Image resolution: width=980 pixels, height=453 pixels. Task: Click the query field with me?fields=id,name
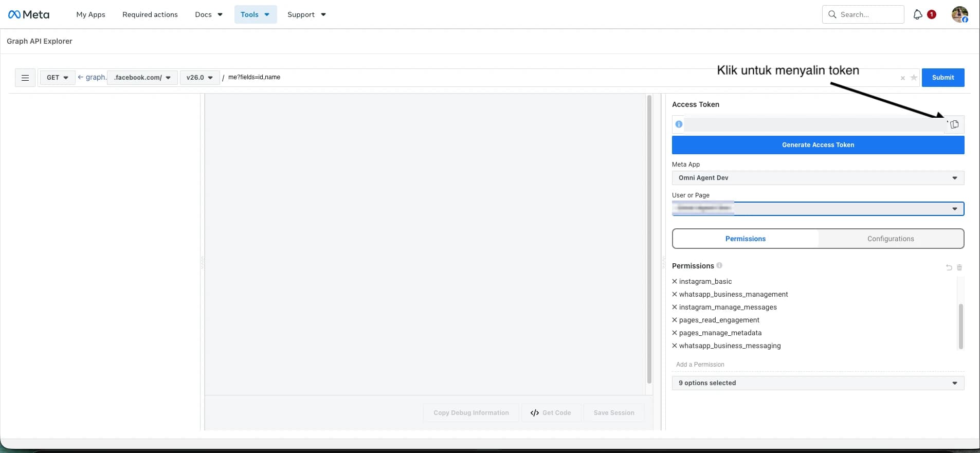560,78
